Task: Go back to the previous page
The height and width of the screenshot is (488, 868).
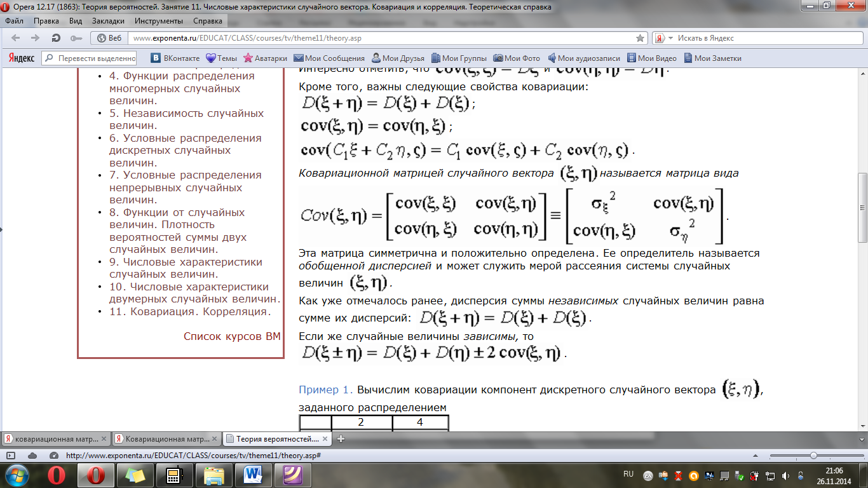Action: [x=16, y=38]
